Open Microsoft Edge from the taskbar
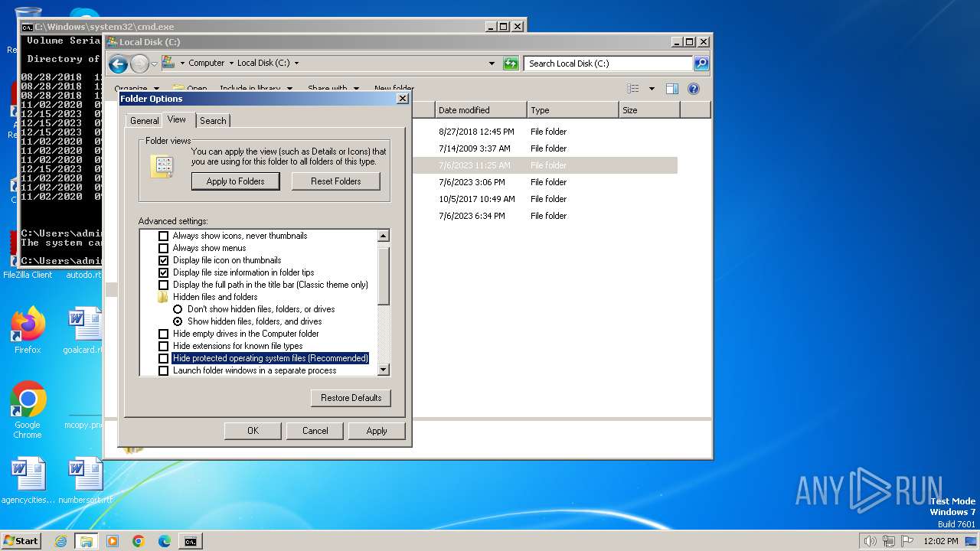The height and width of the screenshot is (551, 980). click(165, 541)
